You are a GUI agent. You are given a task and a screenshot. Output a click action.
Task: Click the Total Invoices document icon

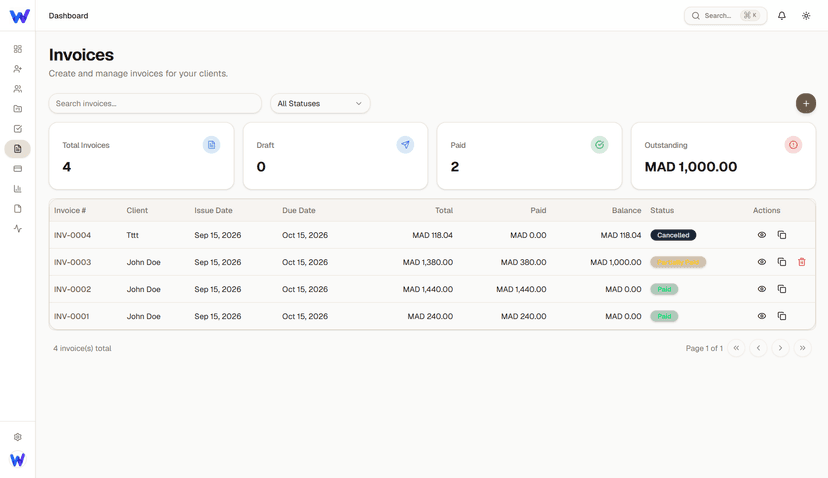point(211,145)
